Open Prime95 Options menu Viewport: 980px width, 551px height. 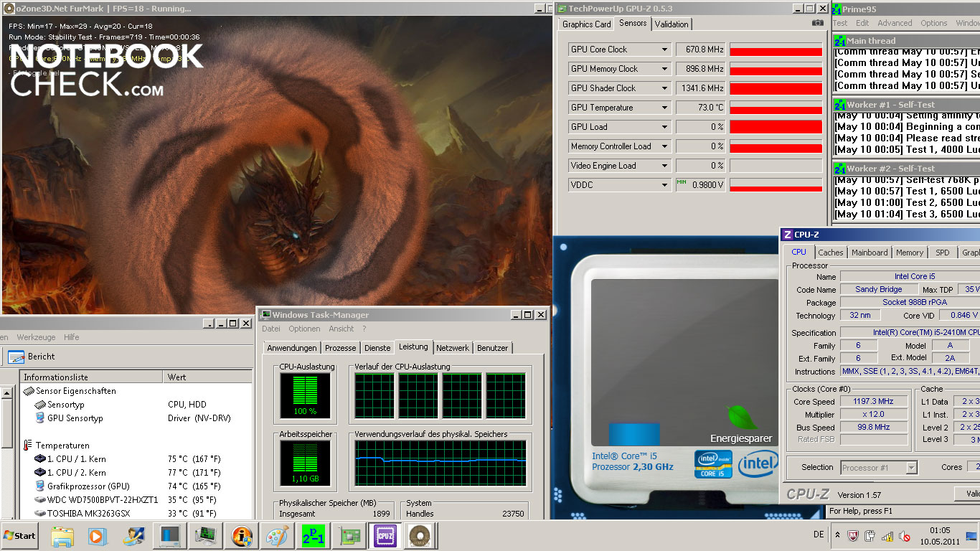pos(934,23)
